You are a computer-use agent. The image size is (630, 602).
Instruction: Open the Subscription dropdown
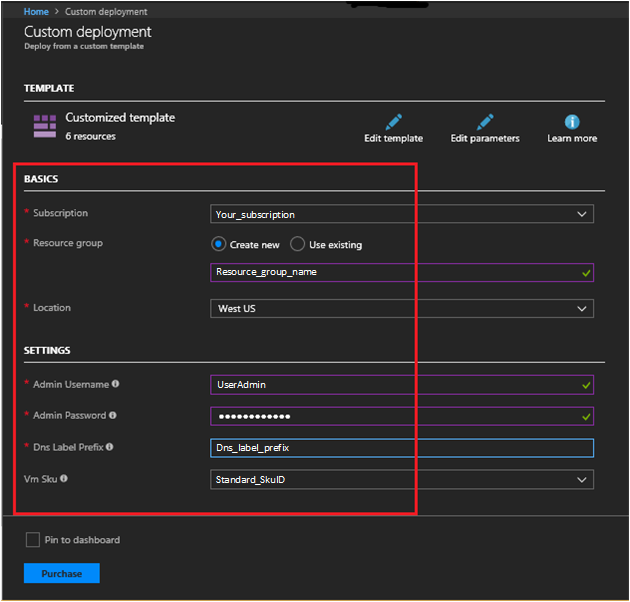pos(402,214)
